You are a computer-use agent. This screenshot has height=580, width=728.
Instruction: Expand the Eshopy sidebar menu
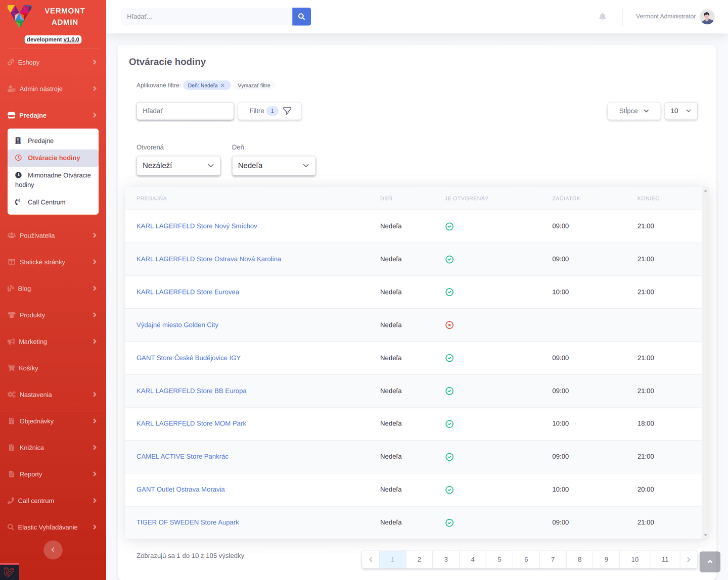53,62
